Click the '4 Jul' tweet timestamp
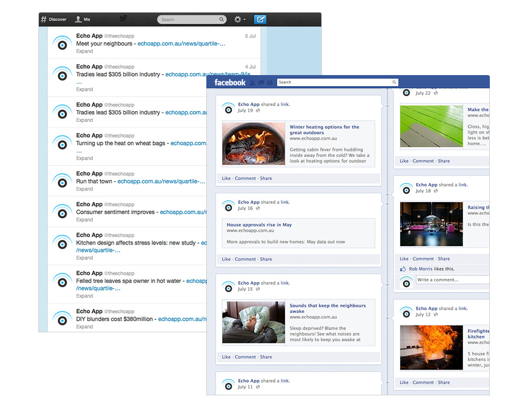Viewport: 525px width, 420px height. [250, 67]
